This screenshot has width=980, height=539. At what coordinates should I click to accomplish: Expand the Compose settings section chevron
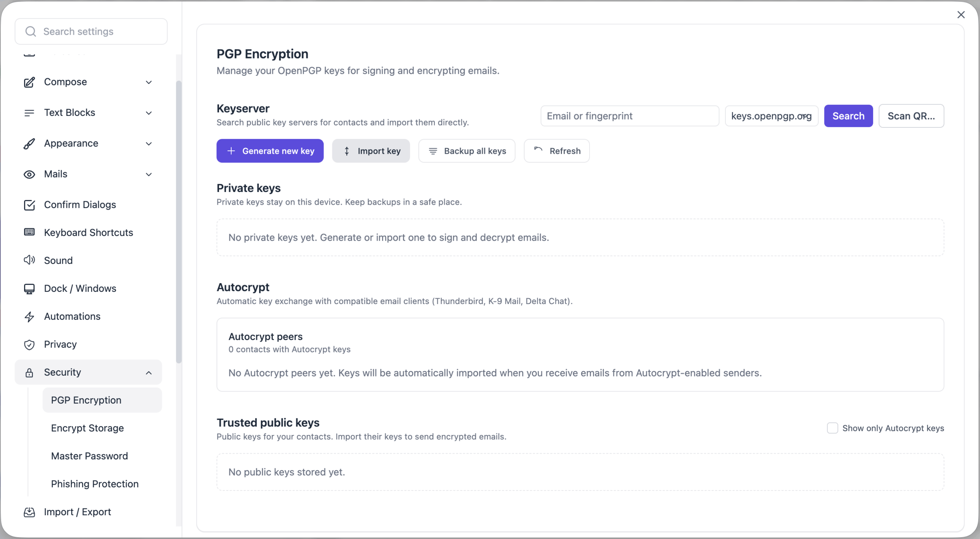[x=149, y=82]
